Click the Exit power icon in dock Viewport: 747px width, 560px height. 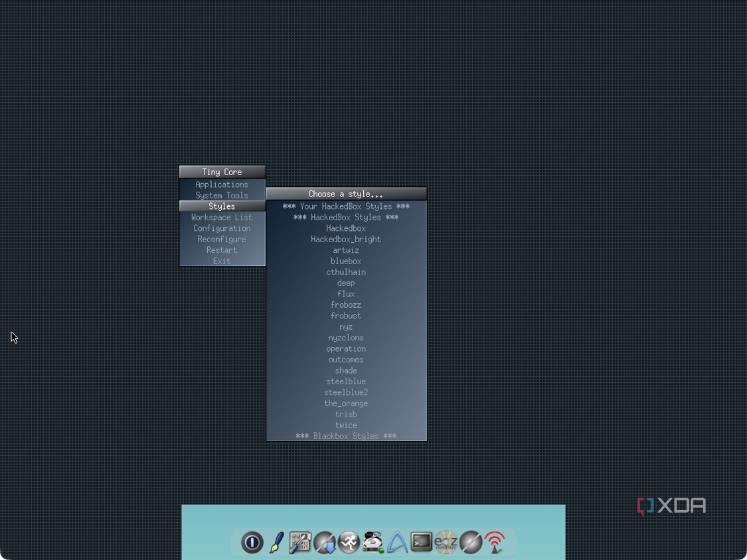point(252,542)
